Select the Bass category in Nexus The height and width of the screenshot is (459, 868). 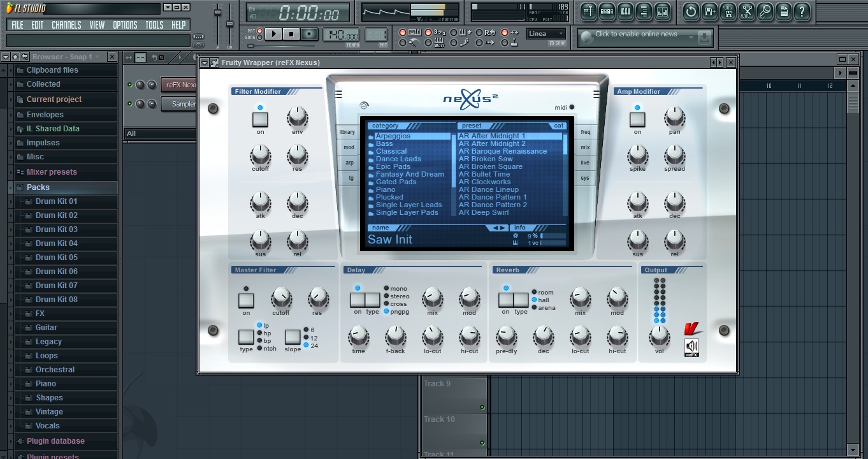tap(384, 144)
